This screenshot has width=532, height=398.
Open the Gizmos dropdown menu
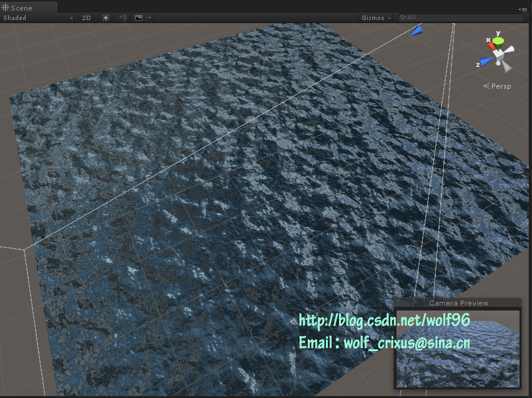376,18
